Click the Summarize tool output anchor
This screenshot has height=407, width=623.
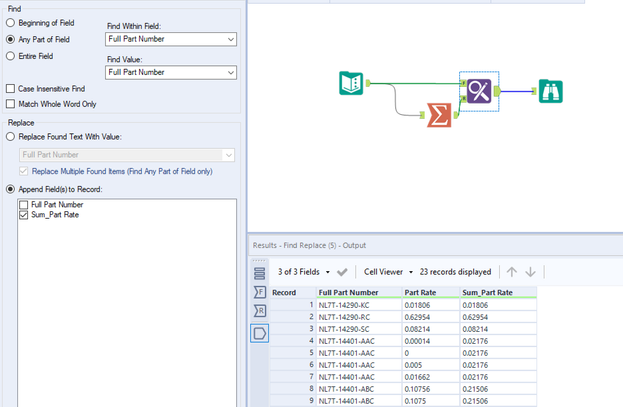[456, 115]
